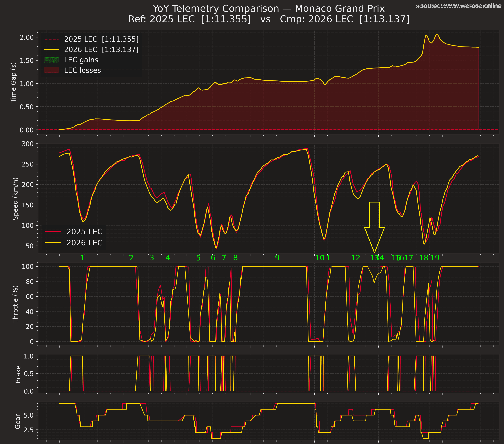Click the chart title "YoY Telemetry Comparison — Monaco Grand Prix"
This screenshot has height=444, width=504.
point(269,9)
